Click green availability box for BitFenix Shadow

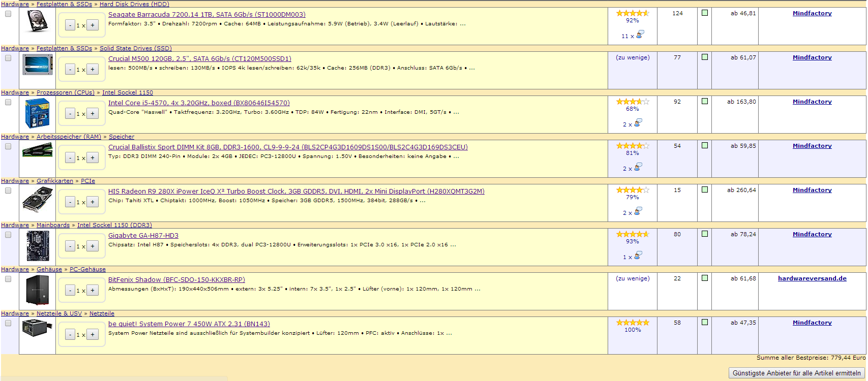point(705,278)
